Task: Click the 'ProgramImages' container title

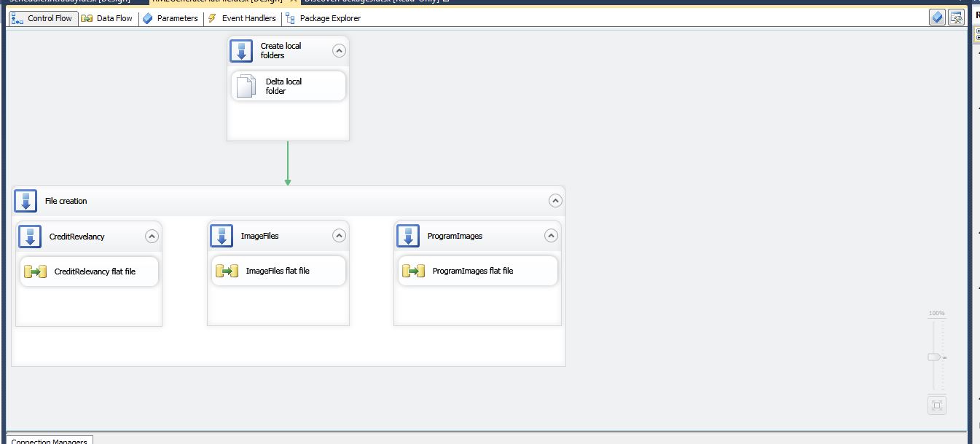Action: (x=455, y=236)
